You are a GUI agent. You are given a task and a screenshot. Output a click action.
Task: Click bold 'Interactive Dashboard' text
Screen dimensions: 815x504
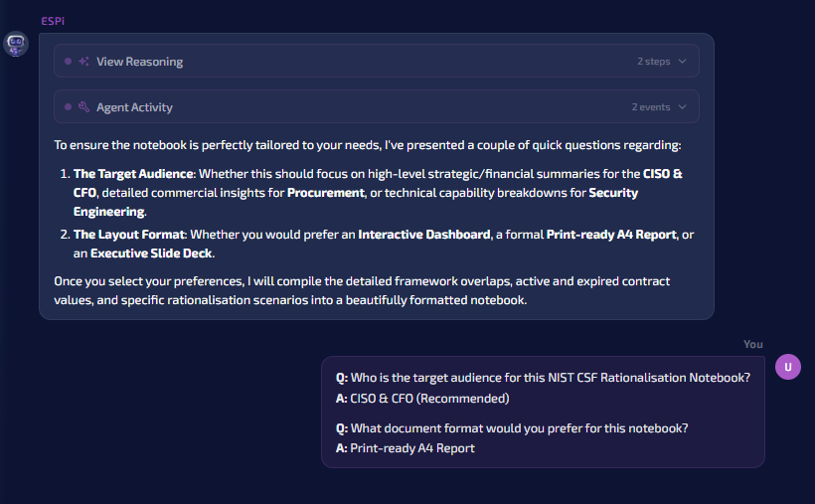coord(424,235)
